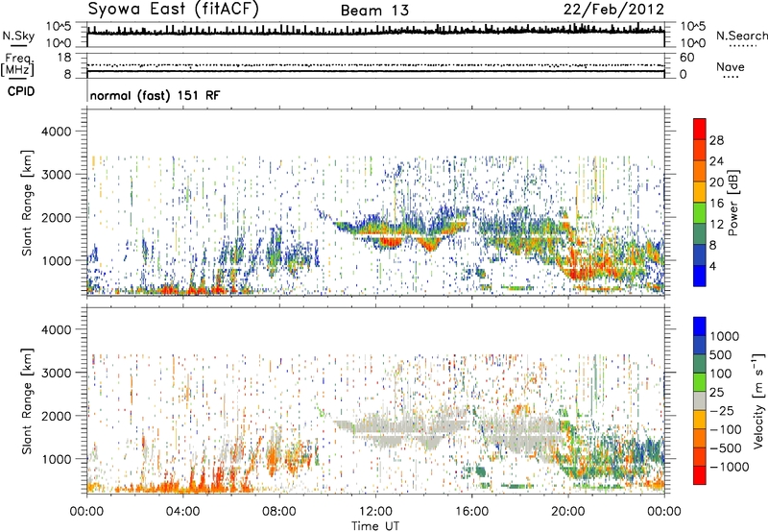Click the '12:00' time axis label
768x532 pixels.
click(x=375, y=512)
